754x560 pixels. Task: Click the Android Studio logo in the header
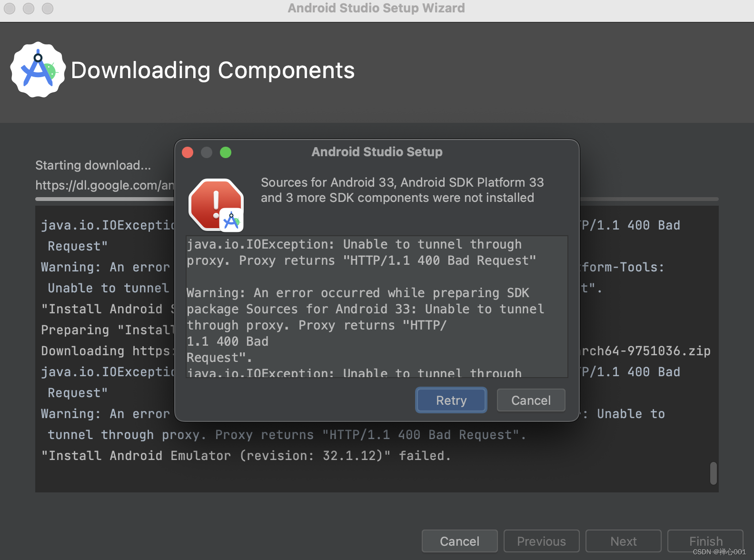38,70
